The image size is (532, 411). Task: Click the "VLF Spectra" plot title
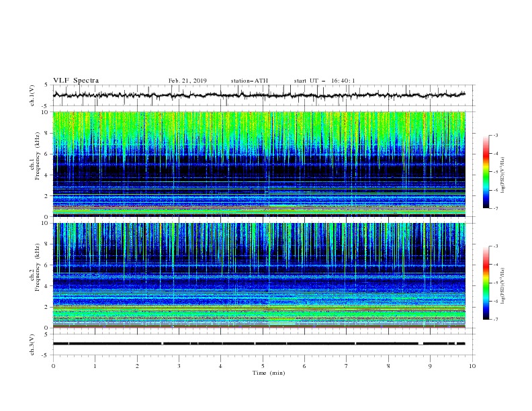pyautogui.click(x=76, y=81)
